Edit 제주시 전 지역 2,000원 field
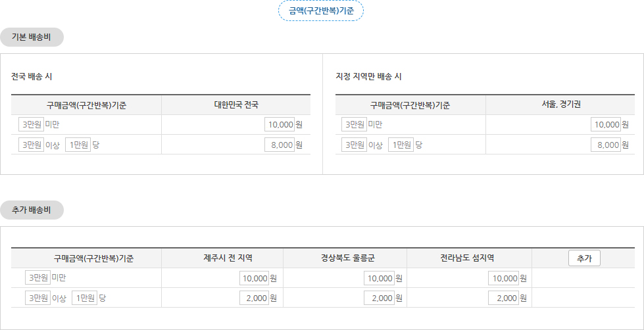 pos(254,298)
